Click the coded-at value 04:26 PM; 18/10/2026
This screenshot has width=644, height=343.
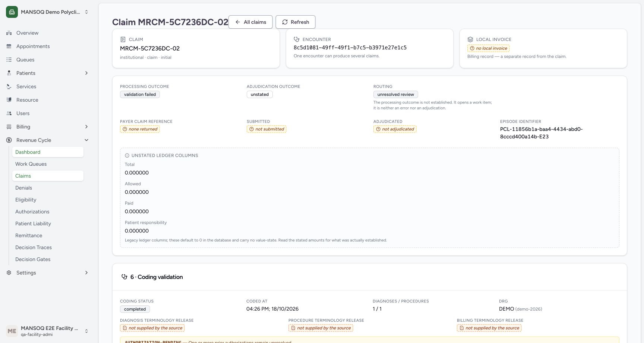[x=272, y=309]
